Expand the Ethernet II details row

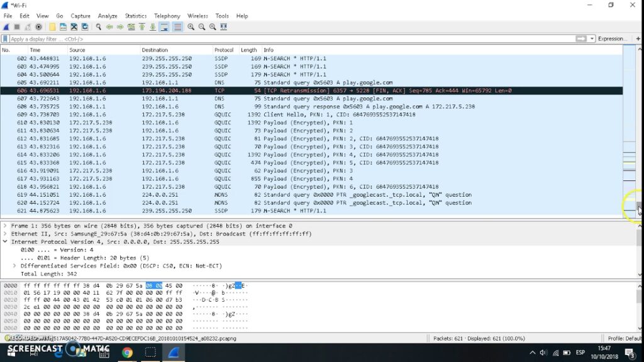(x=5, y=234)
